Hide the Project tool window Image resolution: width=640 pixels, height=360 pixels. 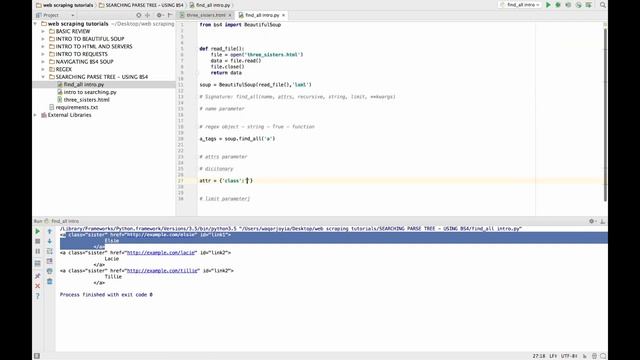click(x=170, y=15)
